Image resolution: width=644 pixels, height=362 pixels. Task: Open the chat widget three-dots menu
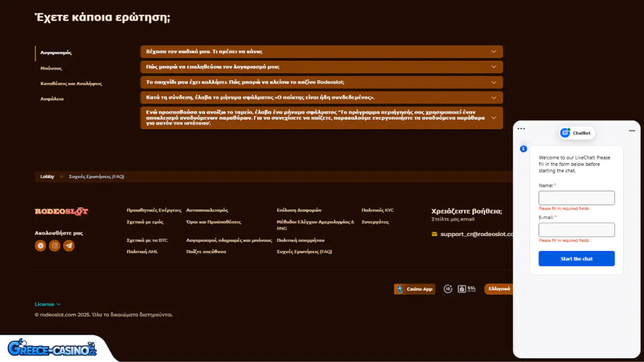coord(521,129)
